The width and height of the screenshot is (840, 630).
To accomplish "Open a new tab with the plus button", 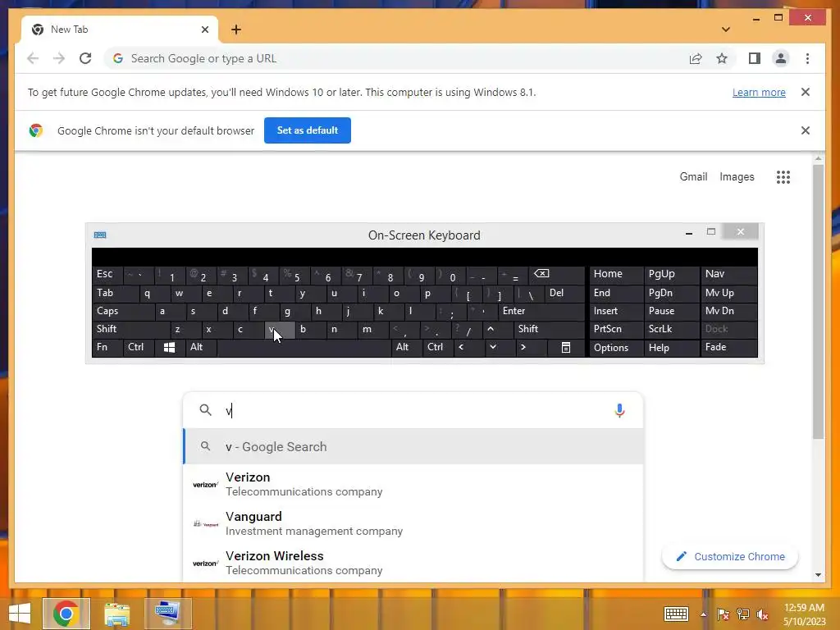I will 236,30.
